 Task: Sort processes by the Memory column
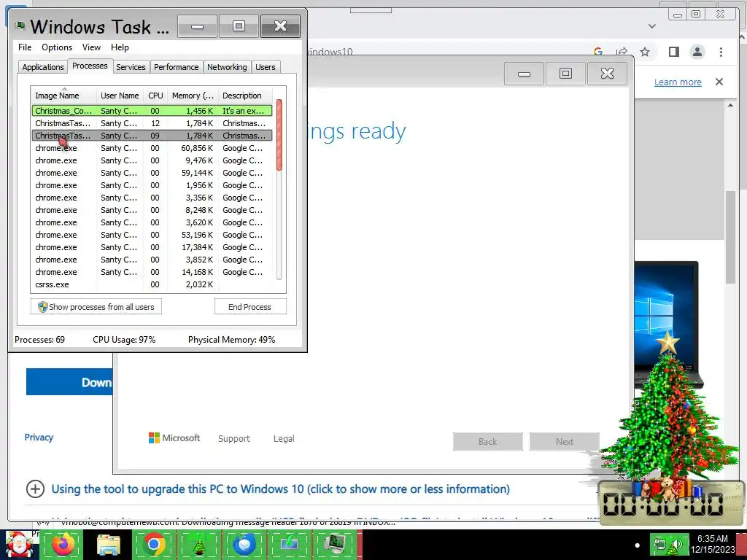(x=193, y=96)
